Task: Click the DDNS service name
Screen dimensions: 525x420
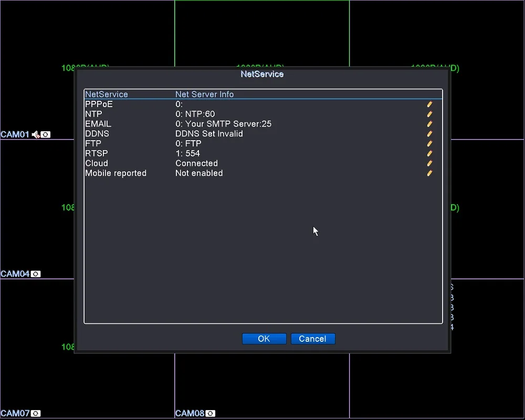Action: tap(97, 134)
